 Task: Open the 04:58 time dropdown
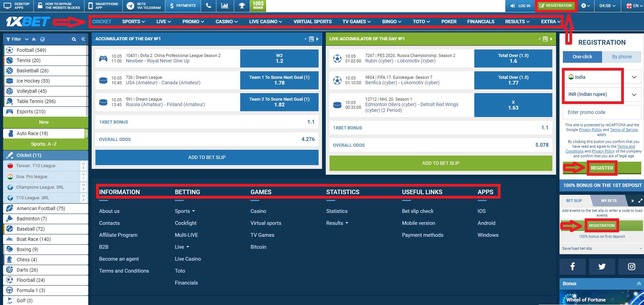click(608, 6)
